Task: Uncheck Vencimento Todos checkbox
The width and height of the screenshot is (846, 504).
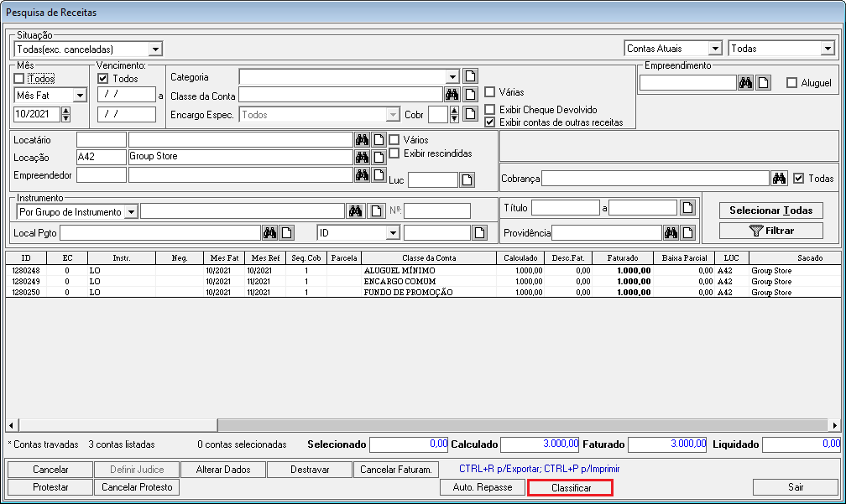Action: click(x=102, y=79)
